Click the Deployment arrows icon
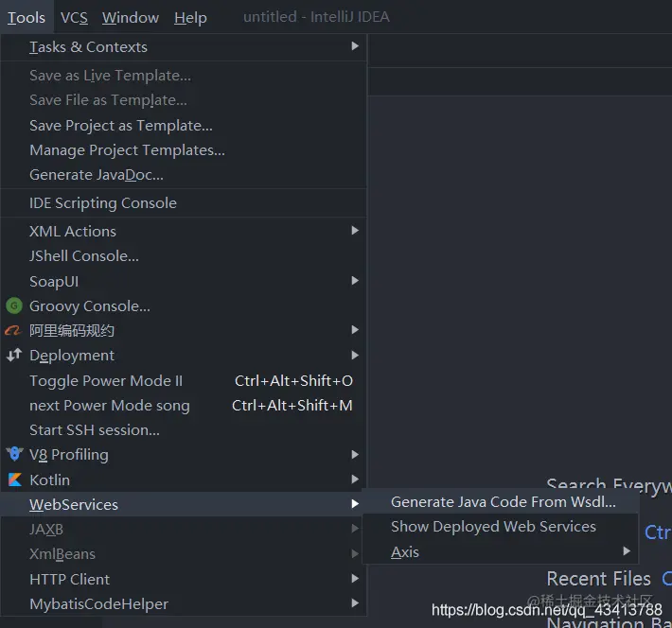 tap(14, 355)
